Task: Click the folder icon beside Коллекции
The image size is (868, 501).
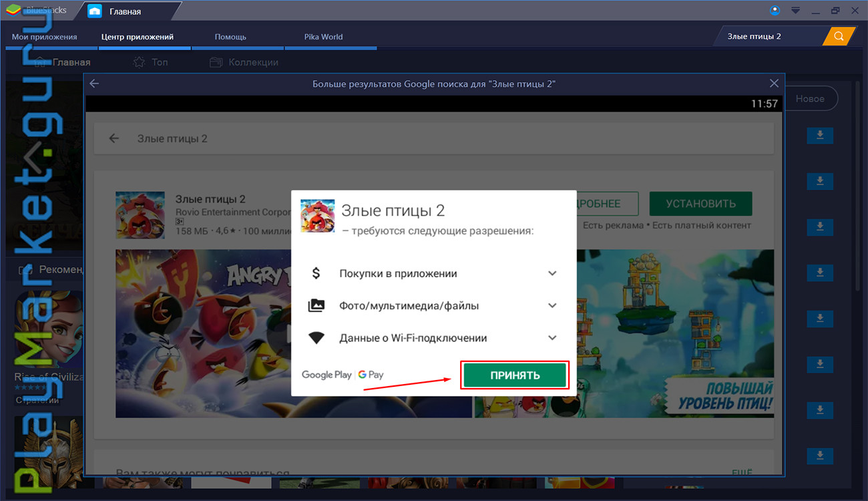Action: point(216,62)
